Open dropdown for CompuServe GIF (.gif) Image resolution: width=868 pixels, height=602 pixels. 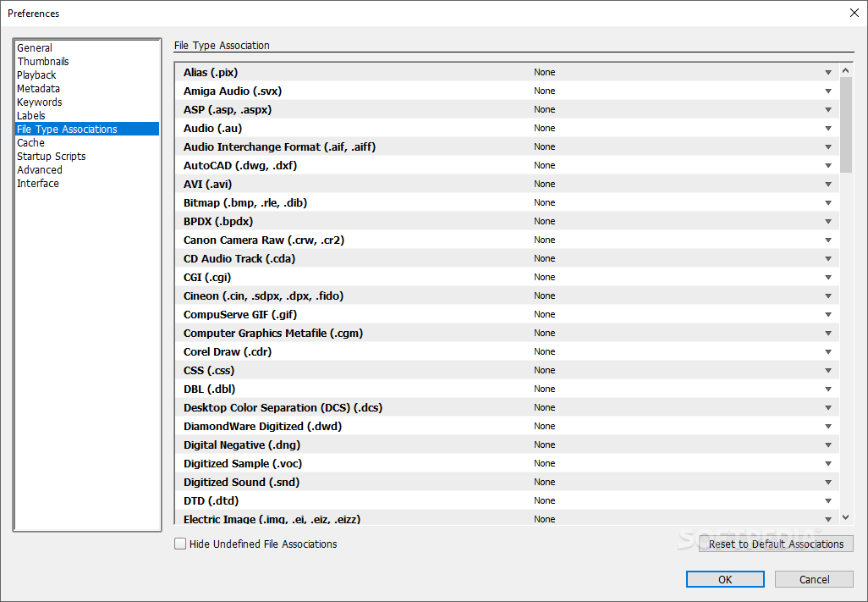828,315
